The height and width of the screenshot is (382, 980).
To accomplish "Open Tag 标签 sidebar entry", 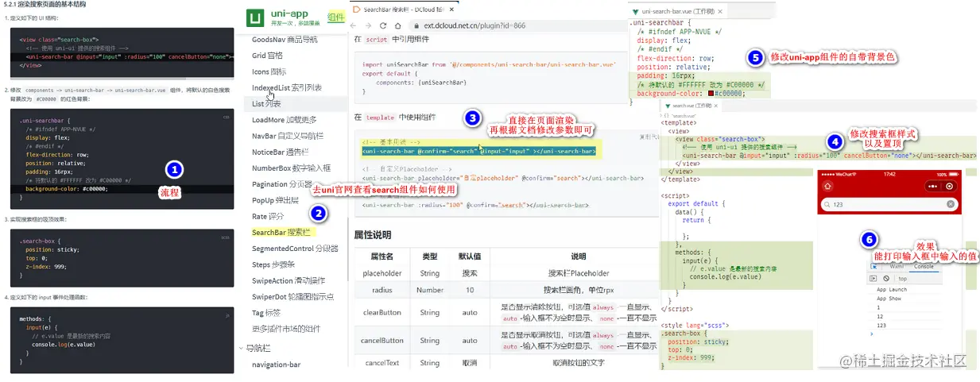I will pyautogui.click(x=265, y=313).
